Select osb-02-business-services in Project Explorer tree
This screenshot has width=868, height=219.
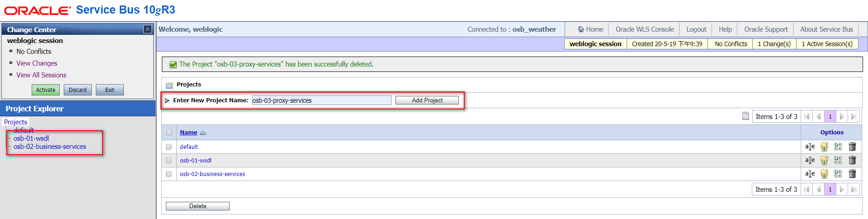tap(50, 146)
